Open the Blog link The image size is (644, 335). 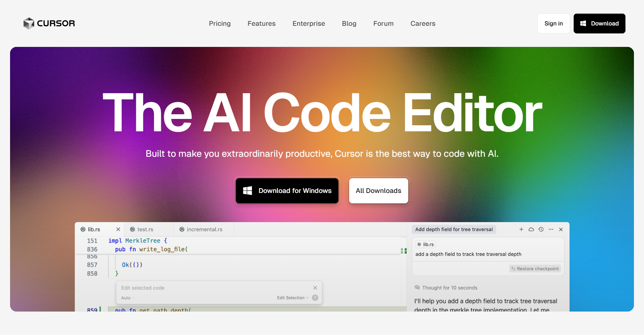point(349,23)
